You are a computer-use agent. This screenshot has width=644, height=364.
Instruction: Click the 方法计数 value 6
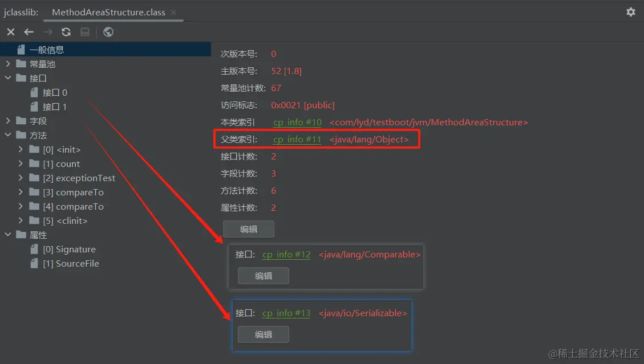tap(274, 191)
